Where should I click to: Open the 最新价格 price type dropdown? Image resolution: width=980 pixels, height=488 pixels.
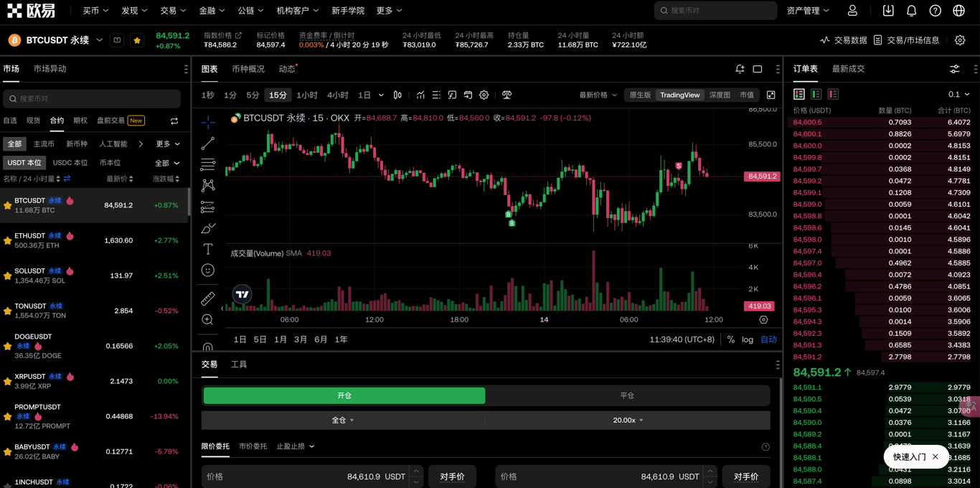[598, 95]
